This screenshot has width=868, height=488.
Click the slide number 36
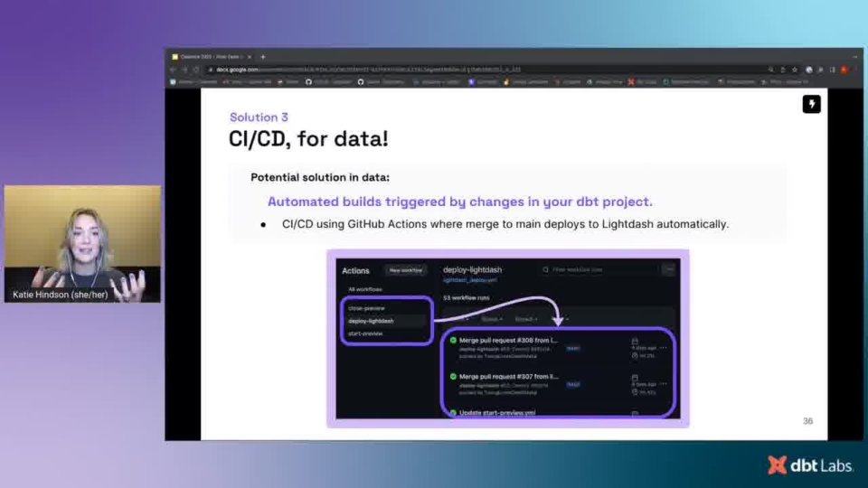click(807, 421)
